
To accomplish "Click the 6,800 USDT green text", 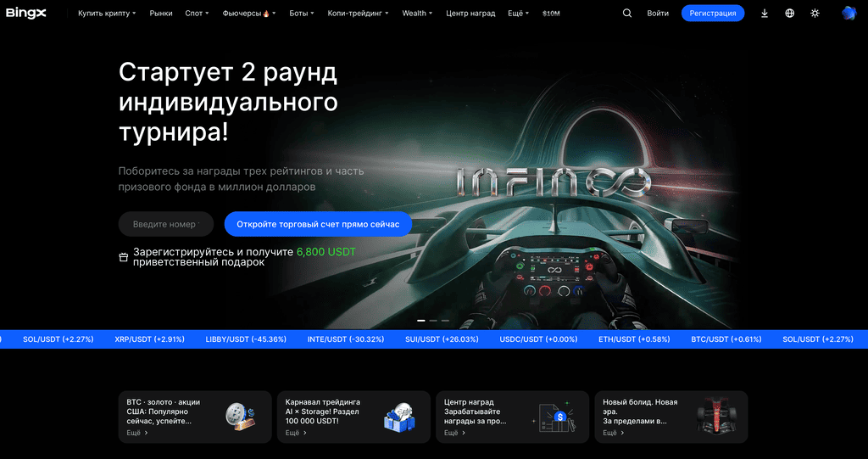I will (x=326, y=252).
